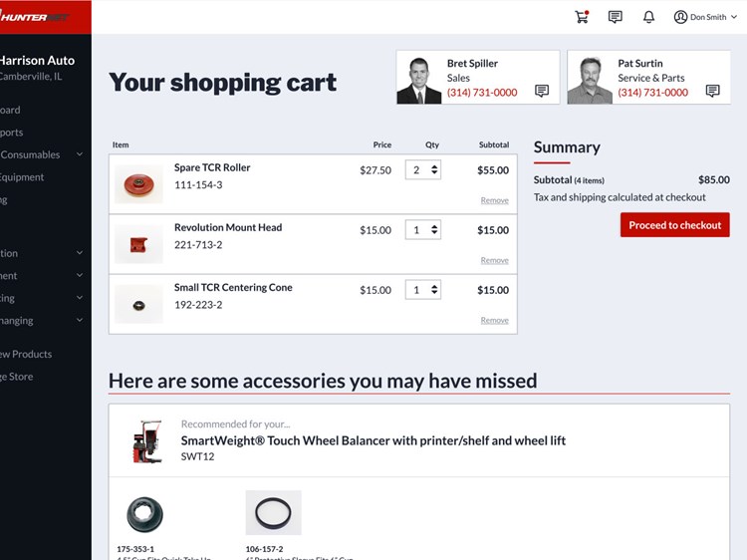Remove Spare TCR Roller from cart

(494, 200)
